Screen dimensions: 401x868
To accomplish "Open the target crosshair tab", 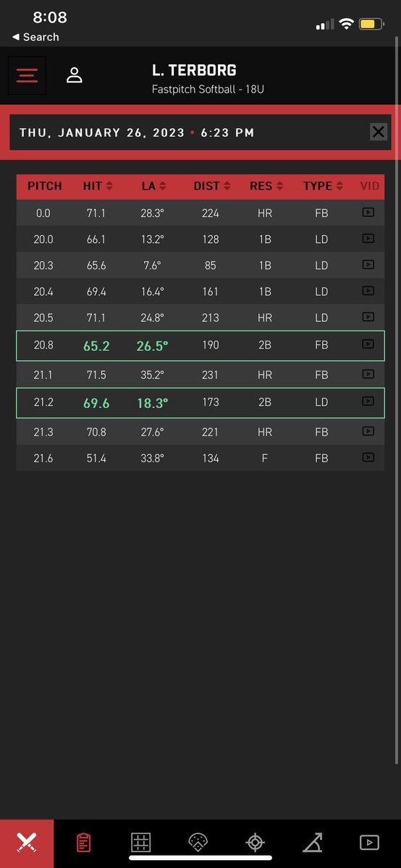I will pyautogui.click(x=255, y=843).
